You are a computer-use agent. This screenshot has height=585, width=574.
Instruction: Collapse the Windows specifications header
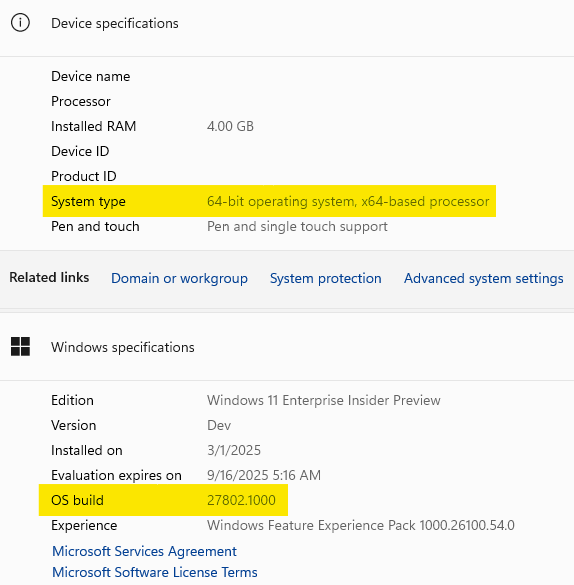click(x=287, y=347)
